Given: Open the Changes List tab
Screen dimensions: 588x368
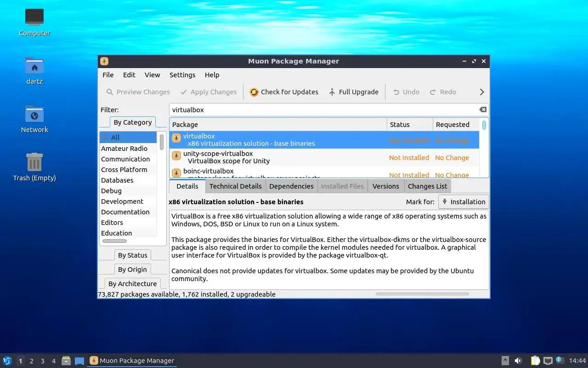Looking at the screenshot, I should coord(427,186).
